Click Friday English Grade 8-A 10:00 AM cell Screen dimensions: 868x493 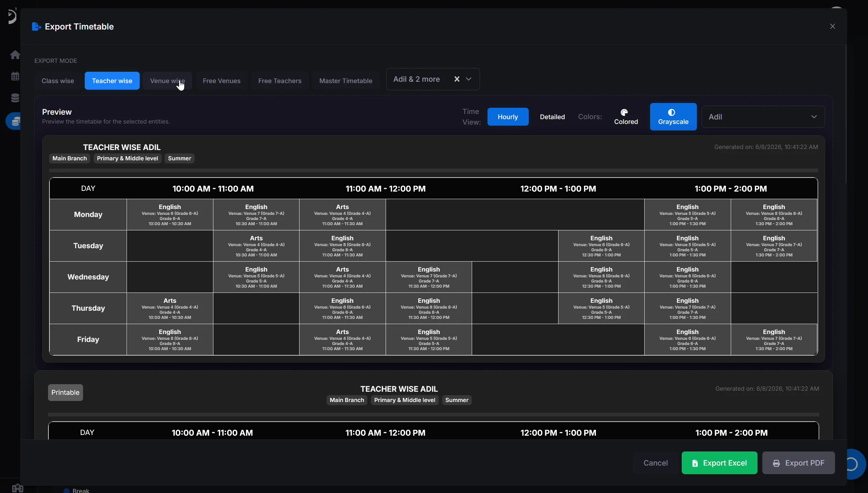(170, 340)
